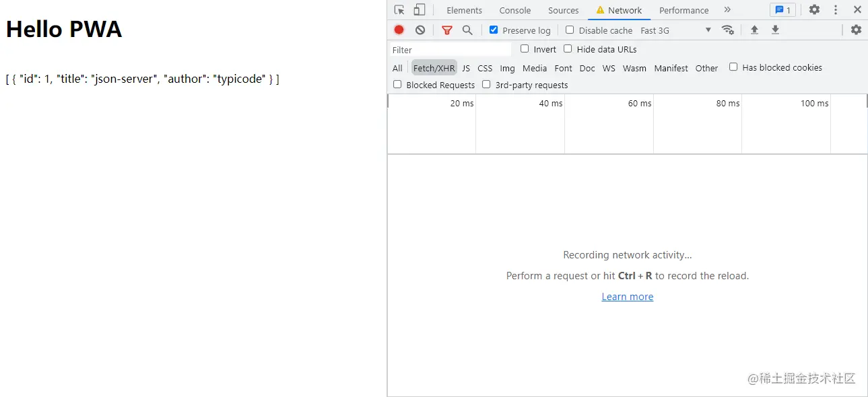
Task: Check the 3rd-party requests checkbox
Action: [x=486, y=84]
